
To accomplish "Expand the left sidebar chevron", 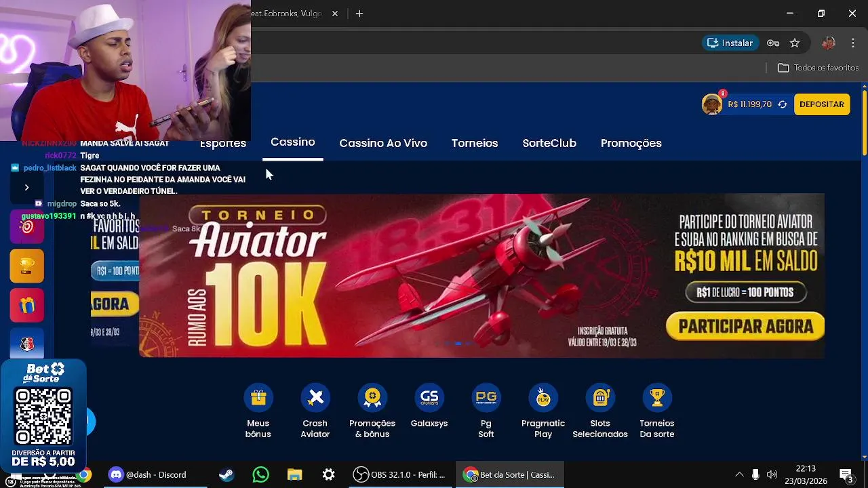I will (26, 187).
